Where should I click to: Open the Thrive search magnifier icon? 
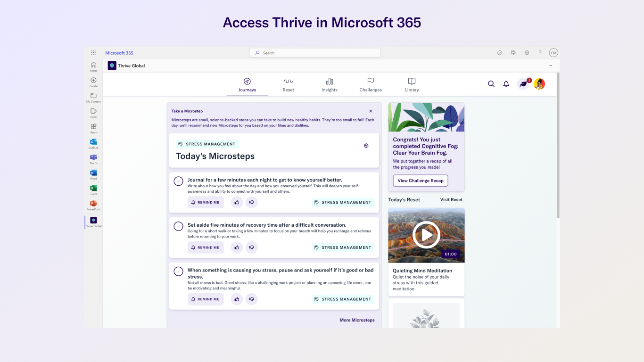(491, 84)
